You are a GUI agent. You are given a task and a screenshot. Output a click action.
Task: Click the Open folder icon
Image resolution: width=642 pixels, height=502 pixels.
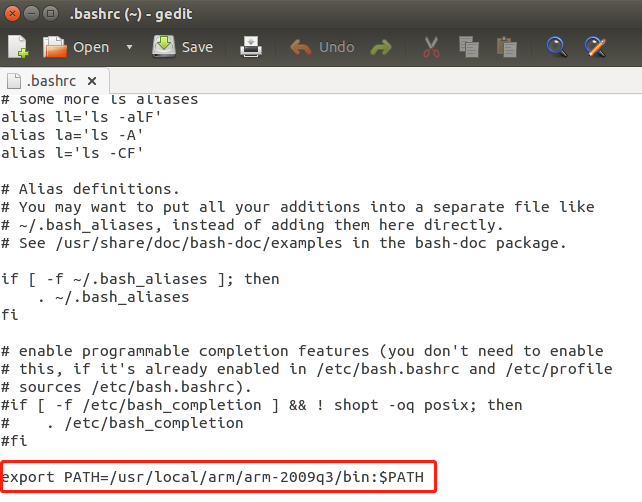(55, 47)
